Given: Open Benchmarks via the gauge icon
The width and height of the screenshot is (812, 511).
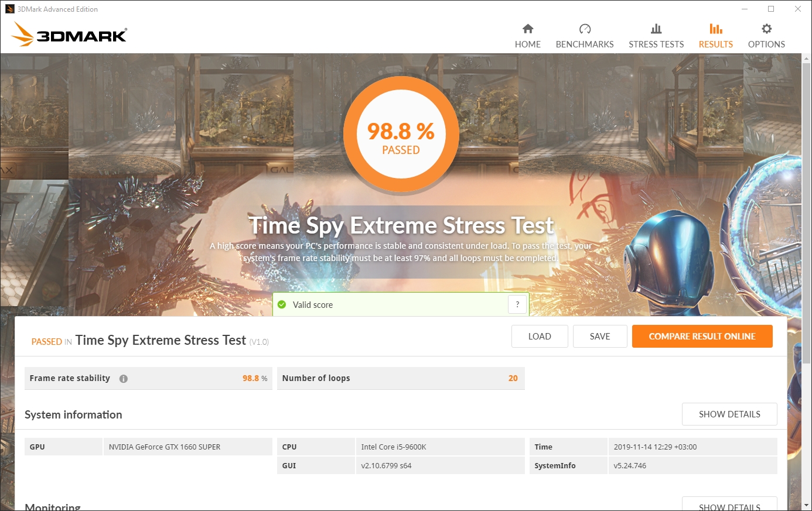Looking at the screenshot, I should [585, 29].
